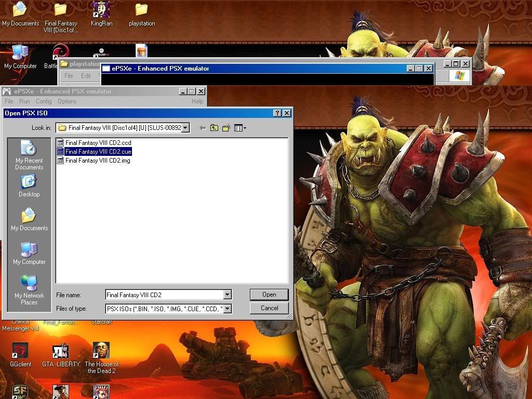532x399 pixels.
Task: Choose My Computer in the dialog places bar
Action: coord(29,254)
